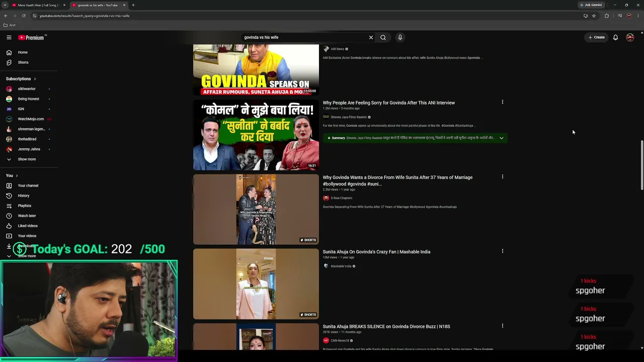Open 'Sunita Ahuja On Govinda's Crazy Fan' title
The width and height of the screenshot is (644, 362).
point(376,252)
